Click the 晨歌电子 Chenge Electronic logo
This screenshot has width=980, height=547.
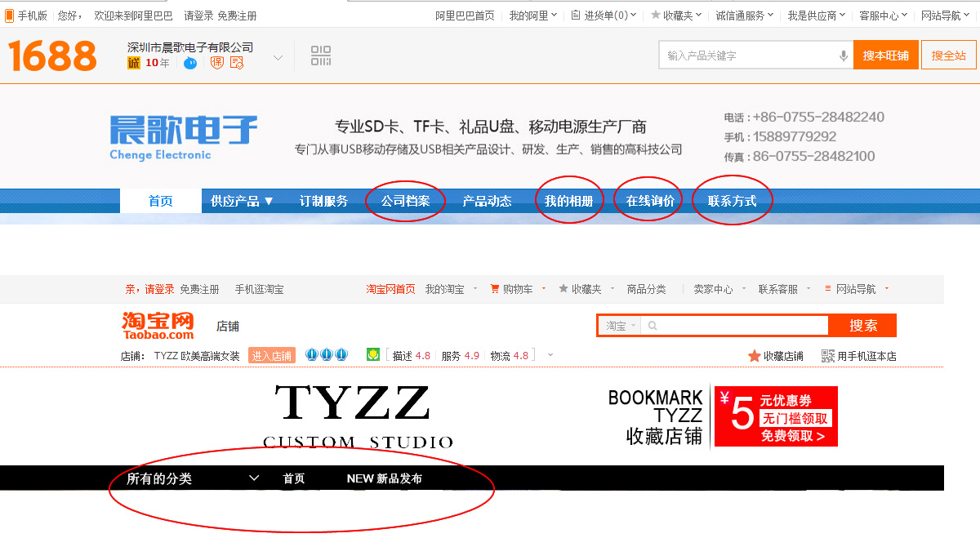click(184, 137)
